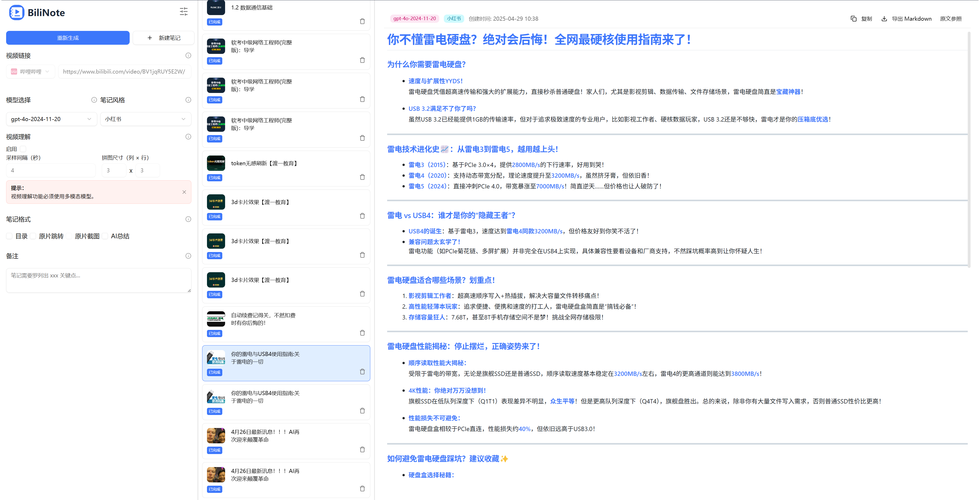
Task: Open the gpt-4o model selection dropdown
Action: [x=51, y=119]
